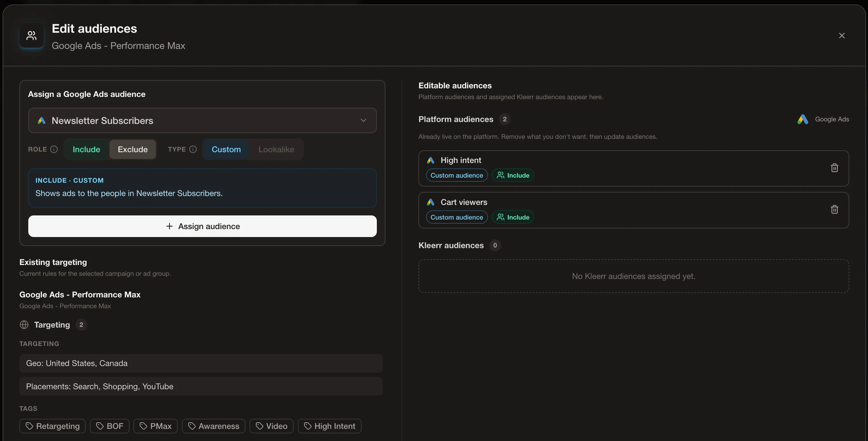The width and height of the screenshot is (868, 441).
Task: Select the PMax tag
Action: tap(155, 426)
